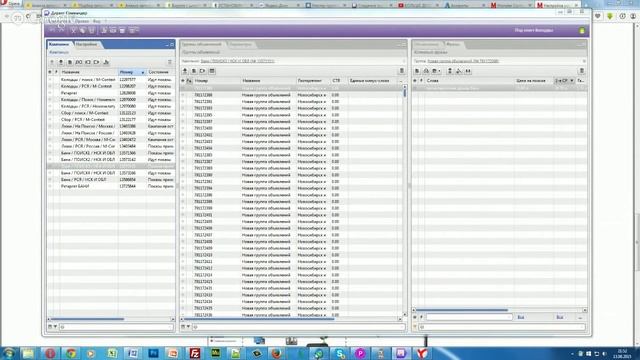640x360 pixels.
Task: Select the Фразы tab in right panel
Action: point(453,44)
